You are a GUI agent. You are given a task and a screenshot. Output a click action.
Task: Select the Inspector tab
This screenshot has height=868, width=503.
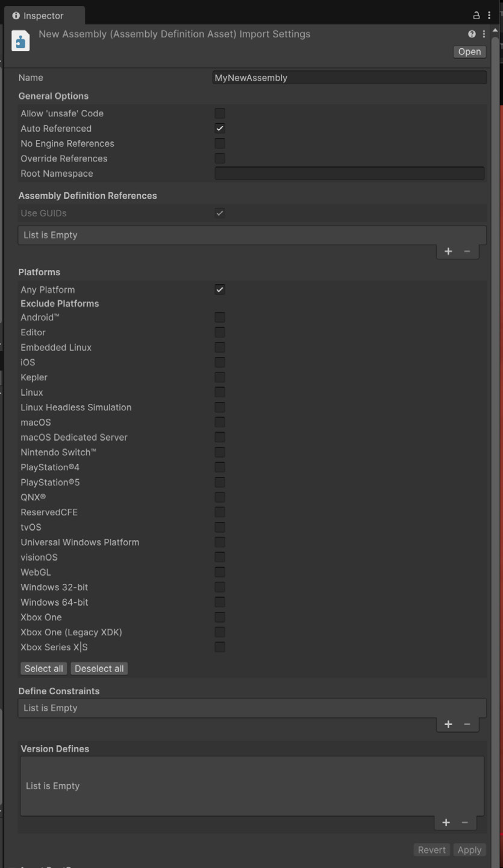(44, 16)
